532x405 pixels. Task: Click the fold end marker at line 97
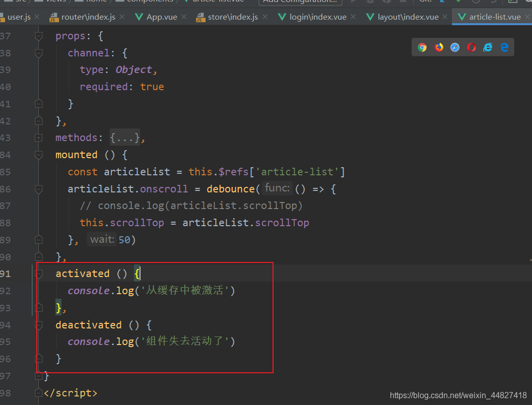[x=39, y=376]
